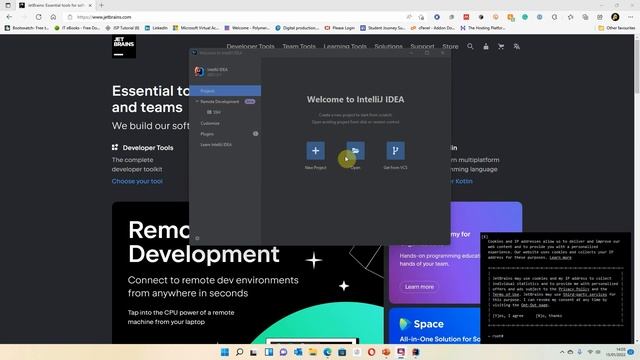Click the browser home icon
This screenshot has width=640, height=360.
tap(53, 17)
